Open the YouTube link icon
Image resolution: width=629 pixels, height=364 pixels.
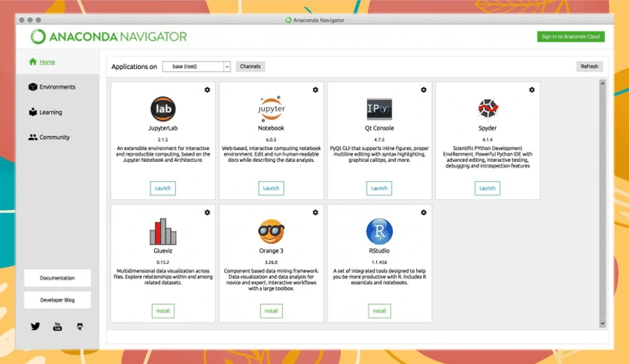pyautogui.click(x=57, y=326)
